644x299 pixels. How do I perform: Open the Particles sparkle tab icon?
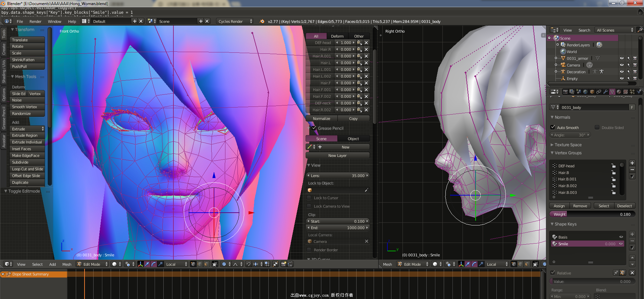point(632,91)
